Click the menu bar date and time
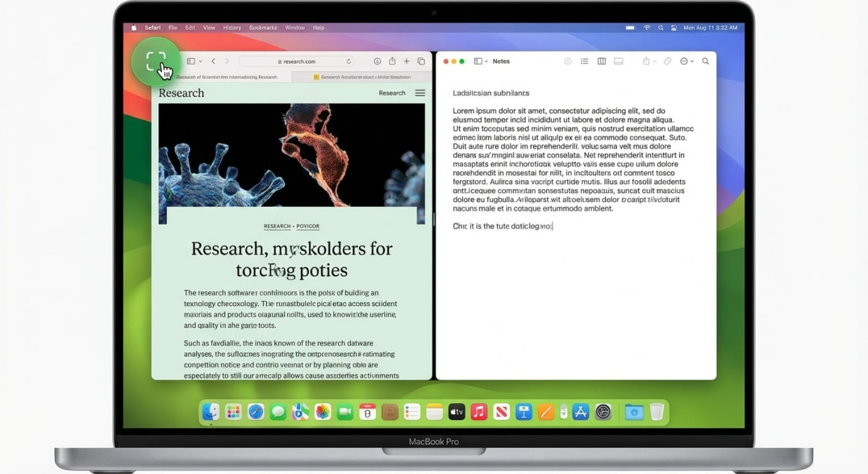Screen dimensions: 868x474 click(x=710, y=27)
